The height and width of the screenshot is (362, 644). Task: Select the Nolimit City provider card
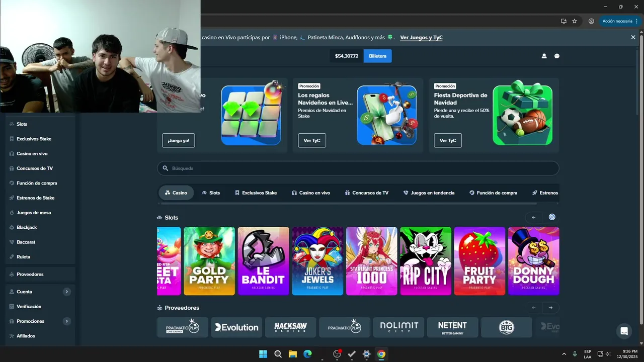coord(398,327)
